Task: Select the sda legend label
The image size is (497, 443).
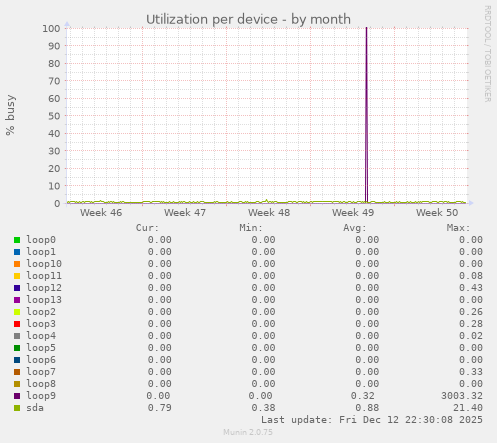Action: click(35, 408)
